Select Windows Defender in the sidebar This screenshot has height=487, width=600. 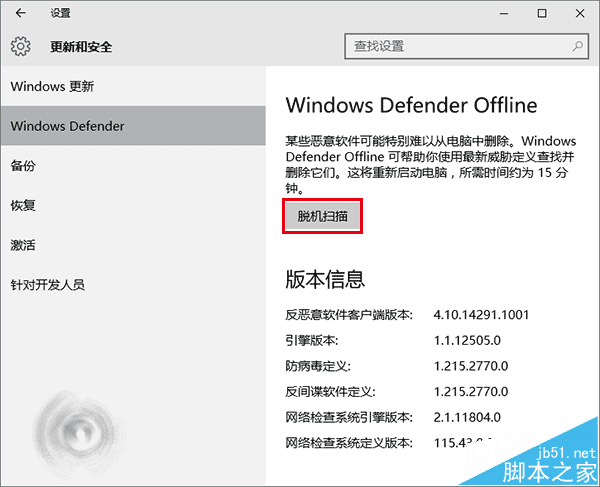click(133, 126)
